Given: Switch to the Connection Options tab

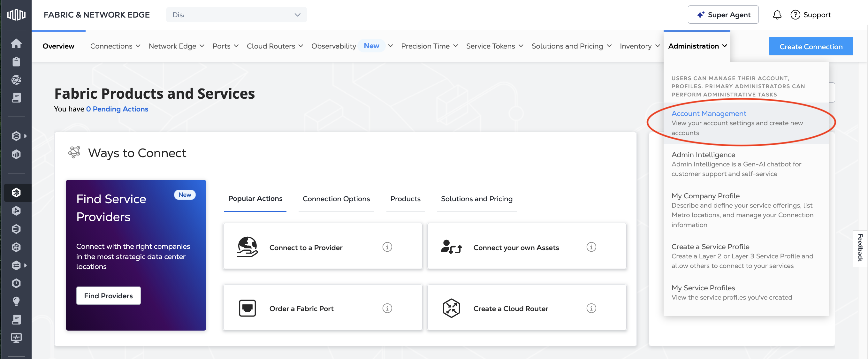Looking at the screenshot, I should tap(336, 199).
